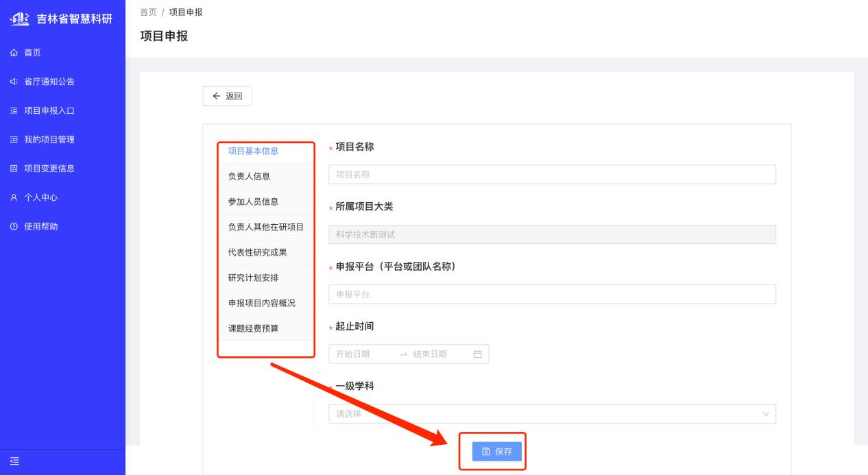Open the 研究计划安排 tab
This screenshot has width=868, height=475.
point(253,278)
